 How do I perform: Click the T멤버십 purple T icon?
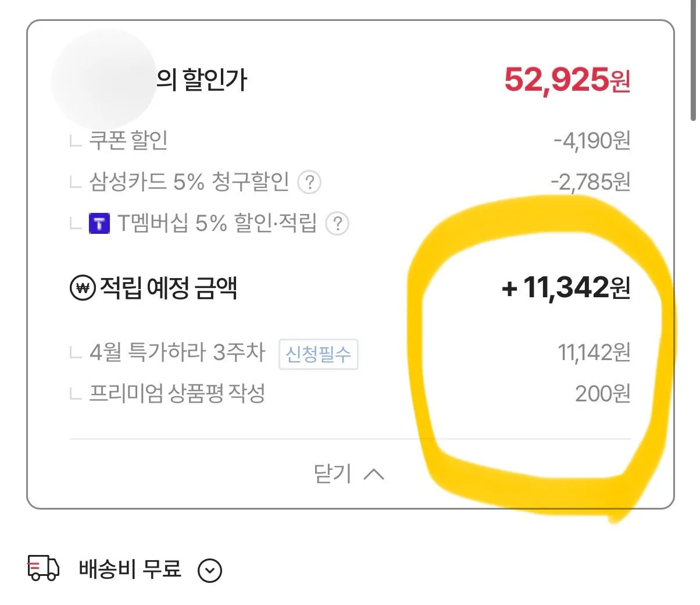click(99, 223)
